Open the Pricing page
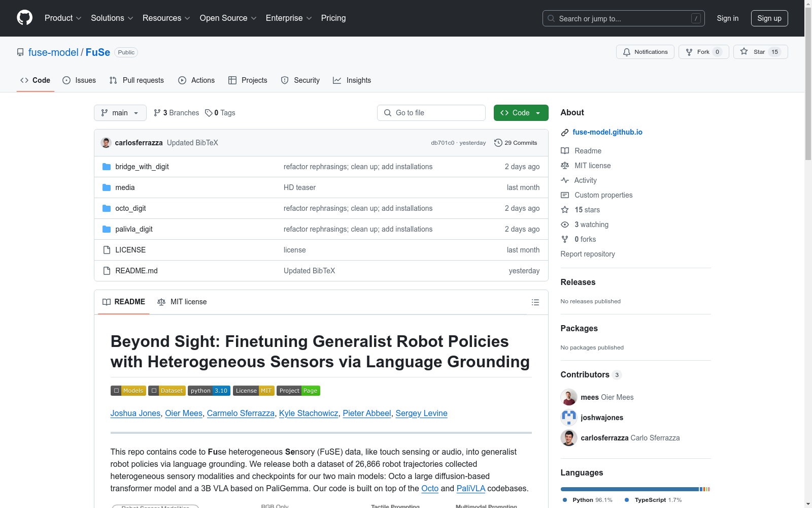The image size is (812, 508). (333, 18)
